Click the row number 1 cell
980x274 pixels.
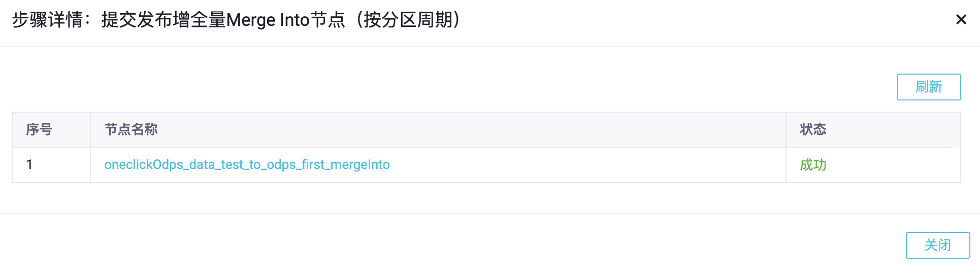click(29, 165)
